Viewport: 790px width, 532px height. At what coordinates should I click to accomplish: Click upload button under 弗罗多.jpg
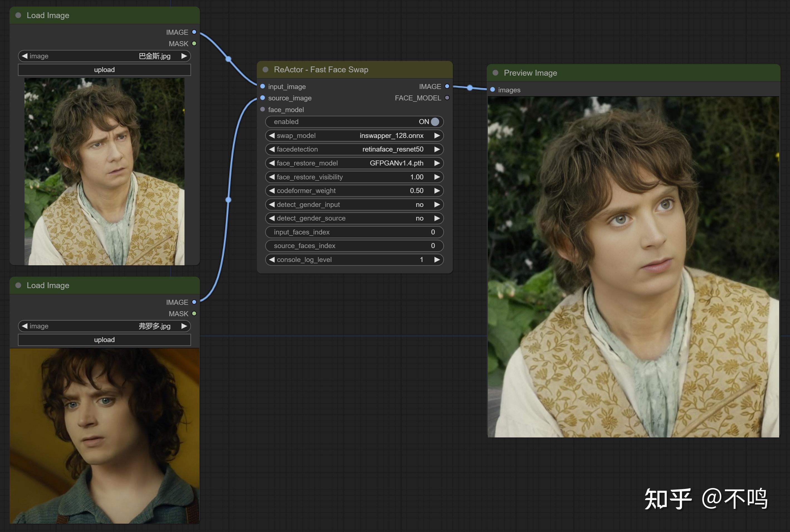(x=104, y=340)
